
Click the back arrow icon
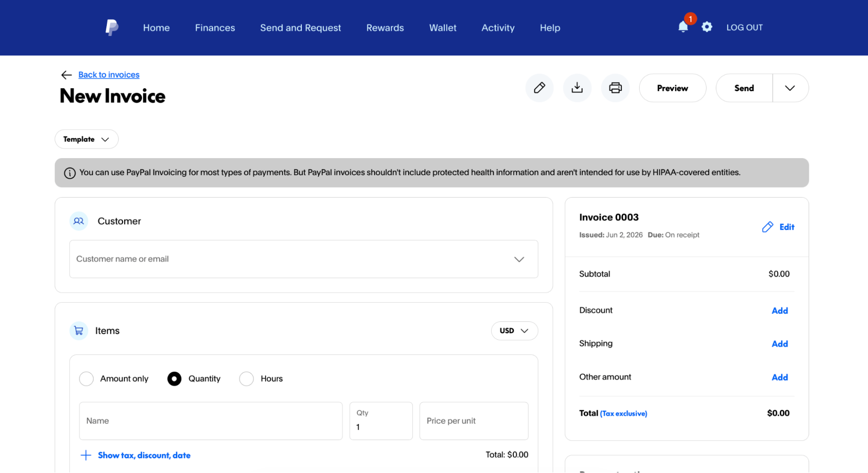pyautogui.click(x=66, y=75)
